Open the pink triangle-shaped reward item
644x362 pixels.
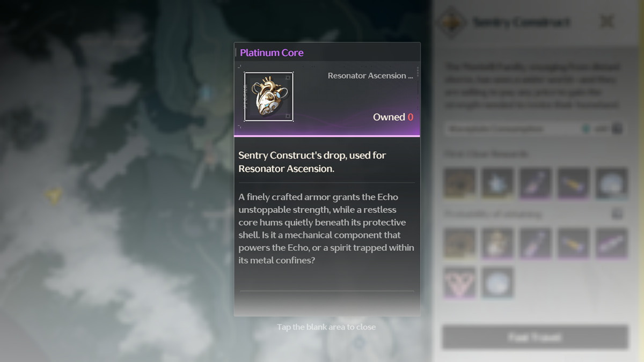[x=460, y=282]
